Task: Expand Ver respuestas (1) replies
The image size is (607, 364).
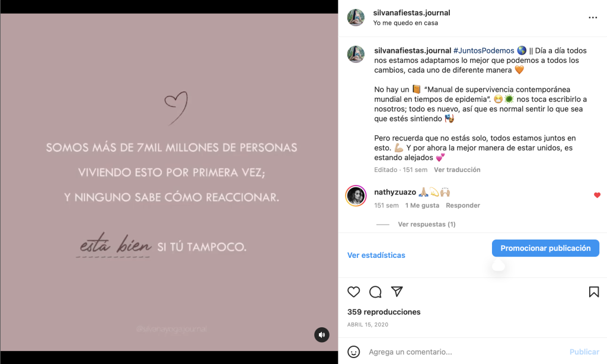Action: [427, 224]
